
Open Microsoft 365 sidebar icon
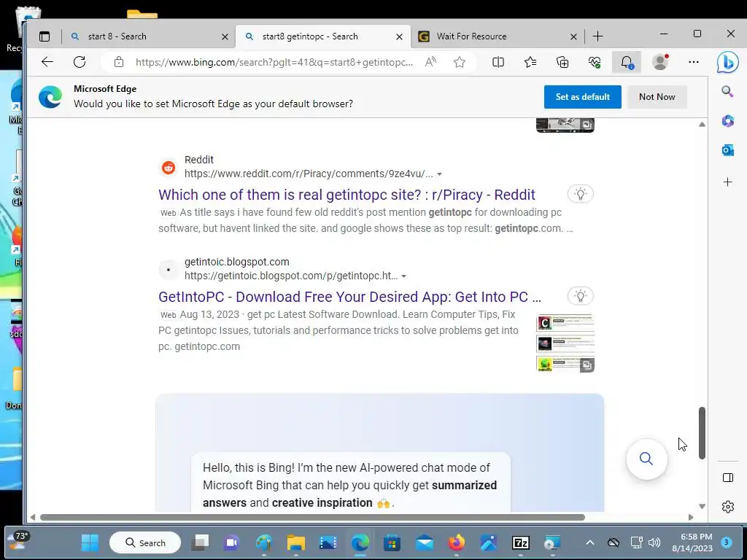click(x=727, y=121)
